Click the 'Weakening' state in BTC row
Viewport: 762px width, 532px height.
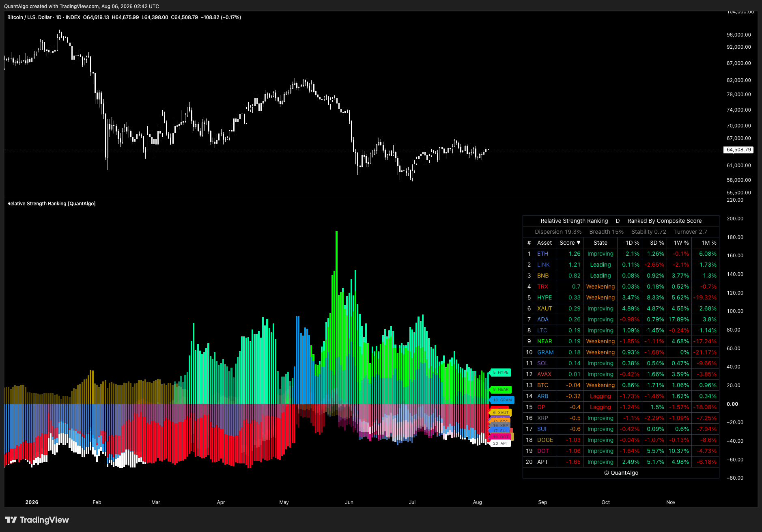pos(601,385)
